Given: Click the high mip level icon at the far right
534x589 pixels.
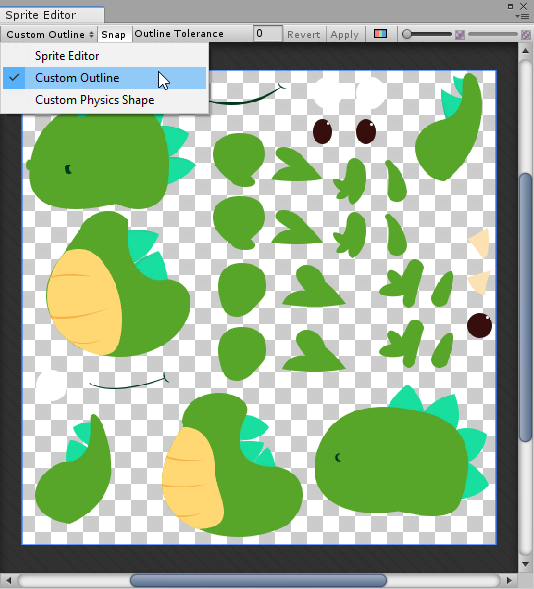Looking at the screenshot, I should [x=526, y=35].
